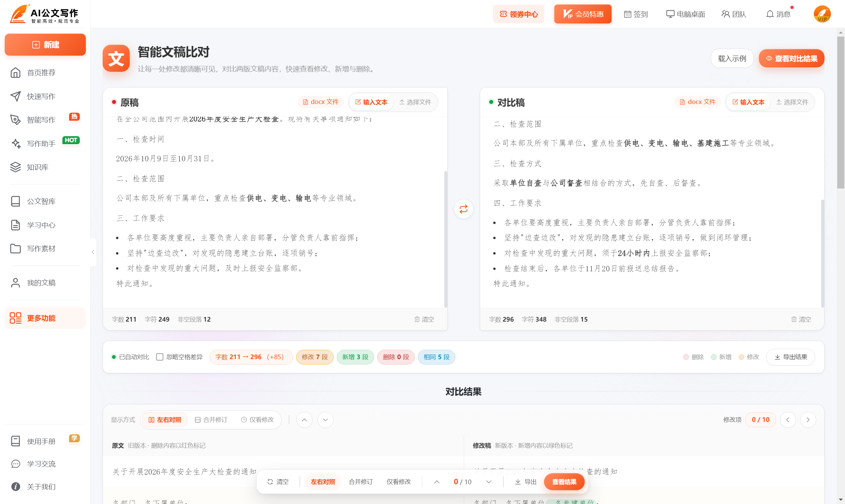Click the 相同 5 段 badge
845x504 pixels.
tap(437, 357)
